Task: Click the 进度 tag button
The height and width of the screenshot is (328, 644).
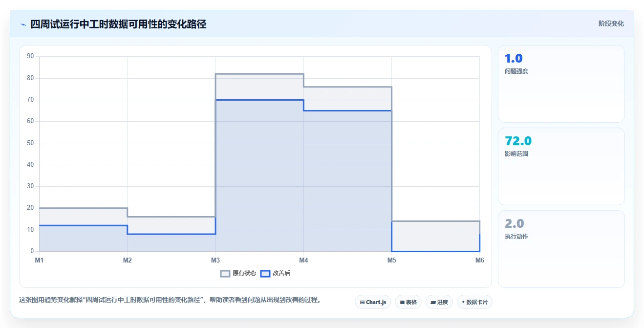Action: pos(439,302)
